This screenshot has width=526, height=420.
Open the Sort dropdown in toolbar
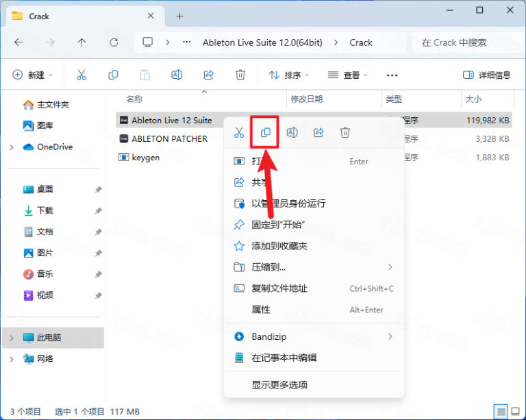[288, 75]
